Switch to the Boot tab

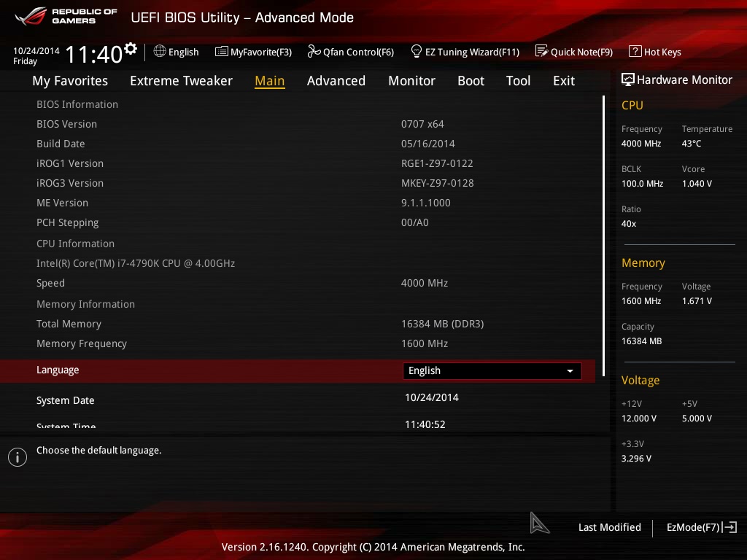click(x=471, y=81)
